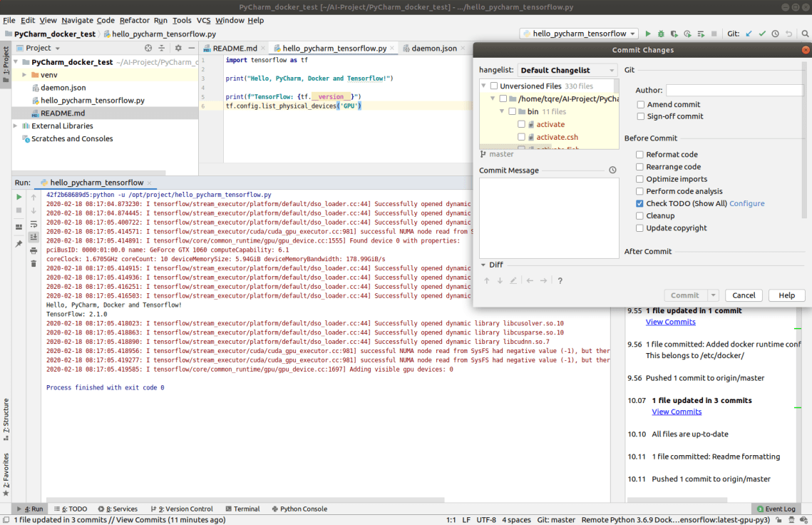The height and width of the screenshot is (525, 812).
Task: Enable the Reformat code option
Action: pyautogui.click(x=639, y=154)
